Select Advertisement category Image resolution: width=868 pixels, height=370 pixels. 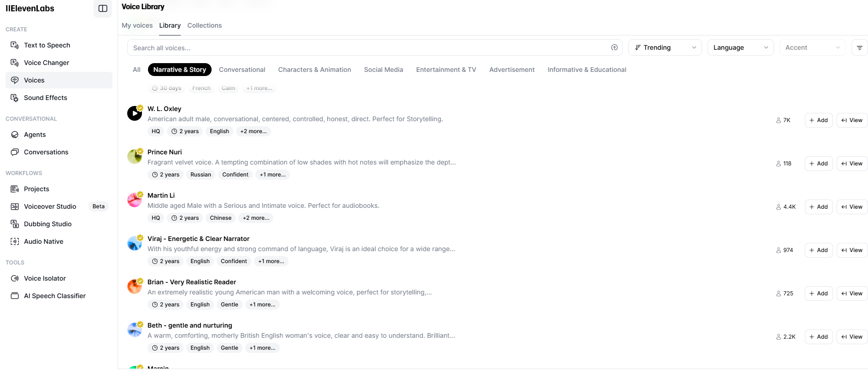512,70
